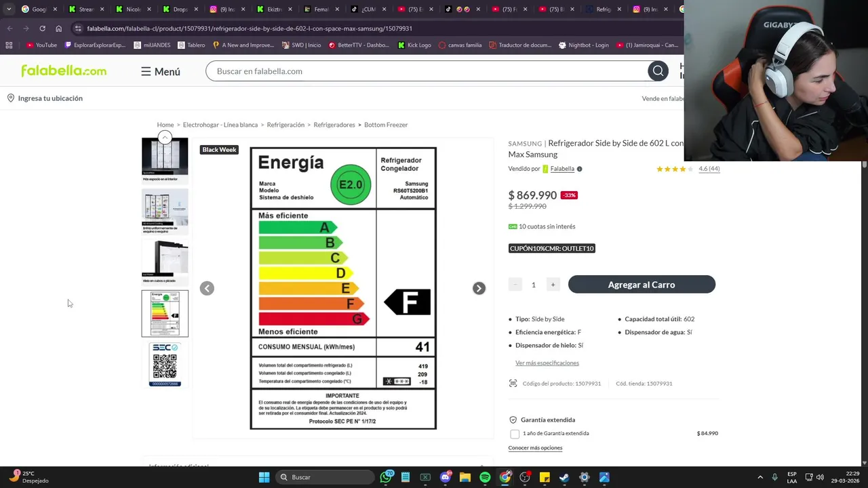The height and width of the screenshot is (488, 868).
Task: Click the browser home icon
Action: tap(58, 28)
